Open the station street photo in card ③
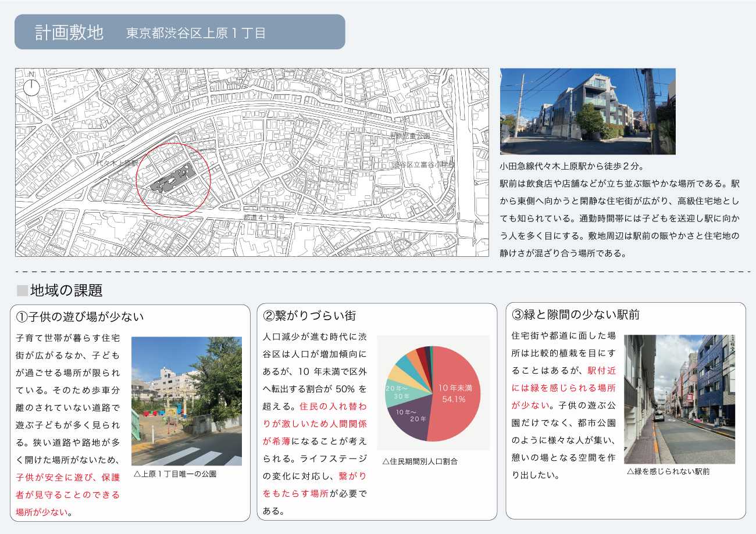The height and width of the screenshot is (534, 756). pyautogui.click(x=679, y=399)
